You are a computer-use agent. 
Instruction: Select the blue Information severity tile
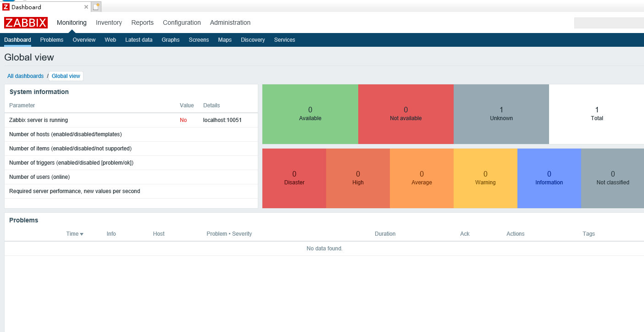549,178
